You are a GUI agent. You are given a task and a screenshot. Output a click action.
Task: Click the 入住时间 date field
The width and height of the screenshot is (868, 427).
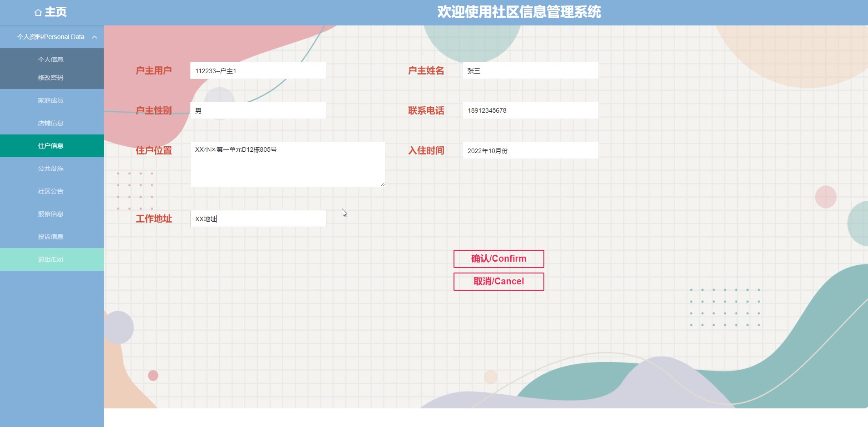(x=530, y=151)
